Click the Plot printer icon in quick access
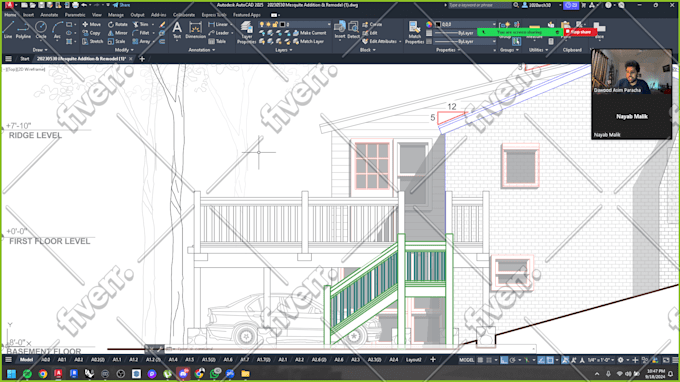The width and height of the screenshot is (680, 382). pos(75,5)
